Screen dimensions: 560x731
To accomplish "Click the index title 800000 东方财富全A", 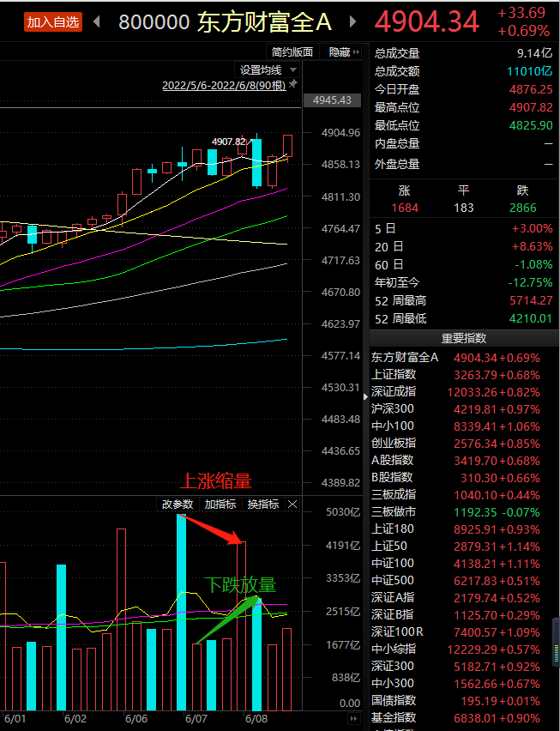I will pos(225,22).
